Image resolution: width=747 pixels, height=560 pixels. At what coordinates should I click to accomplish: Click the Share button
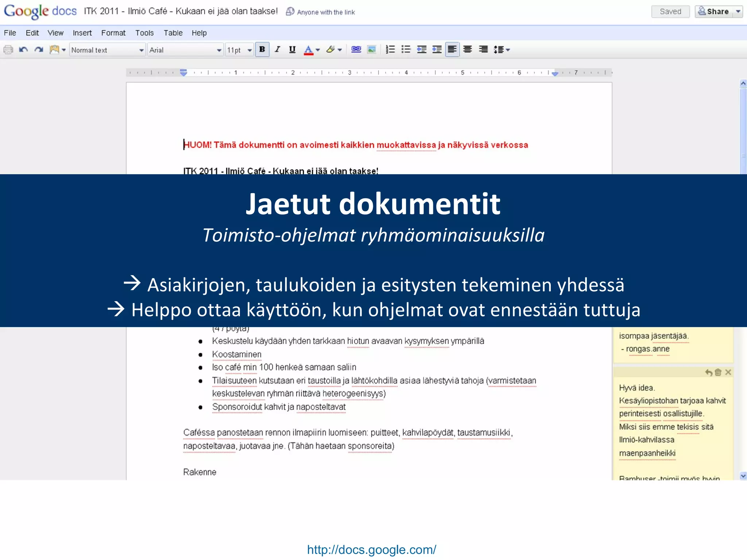click(x=714, y=12)
